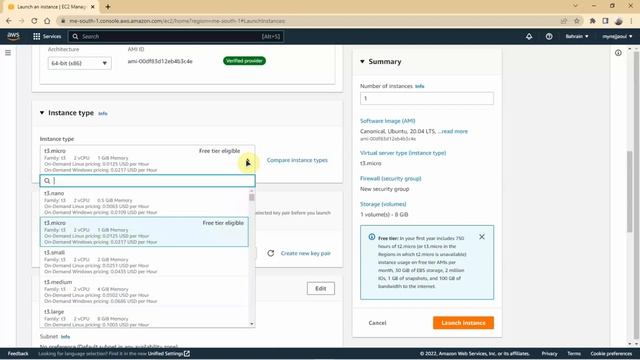Click the page vertical scrollbar thumb
640x360 pixels.
pyautogui.click(x=630, y=192)
